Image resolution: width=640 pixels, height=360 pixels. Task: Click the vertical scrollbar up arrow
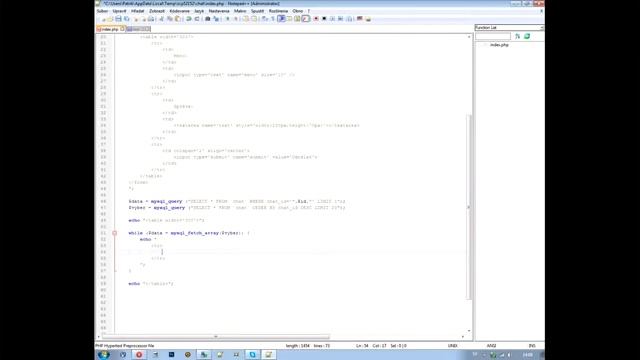coord(469,37)
